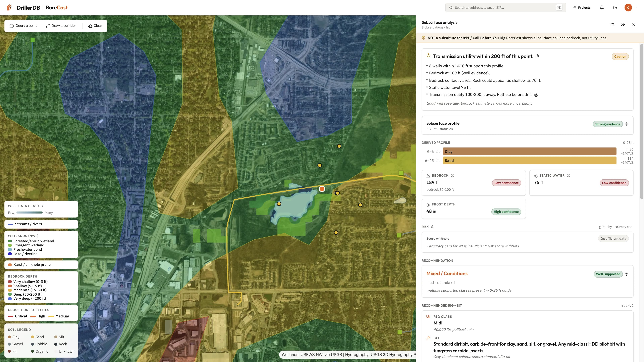Click the bedrock Low confidence badge
Screen dimensions: 644x362
506,183
